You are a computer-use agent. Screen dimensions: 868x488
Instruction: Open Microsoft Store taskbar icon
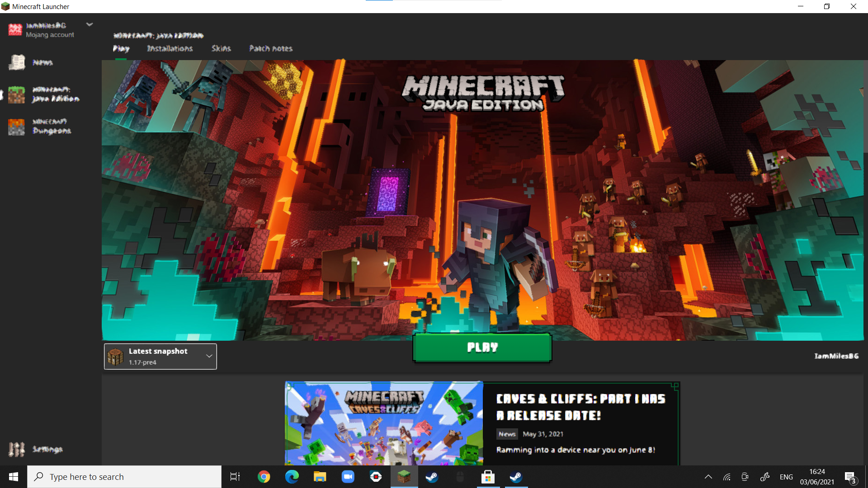[x=488, y=477]
